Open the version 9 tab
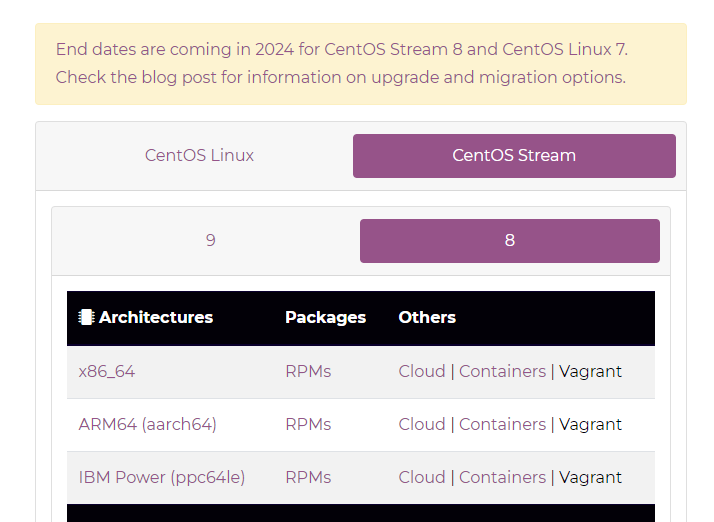 (x=210, y=241)
